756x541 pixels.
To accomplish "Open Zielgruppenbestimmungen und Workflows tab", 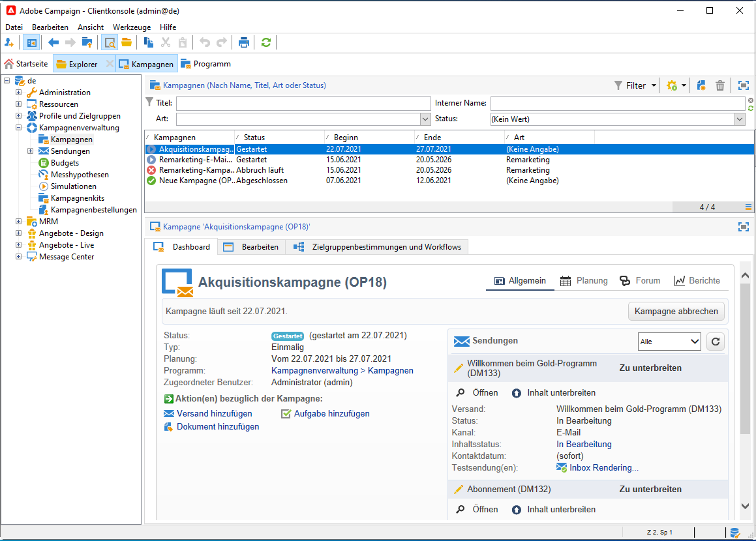I will pos(378,247).
